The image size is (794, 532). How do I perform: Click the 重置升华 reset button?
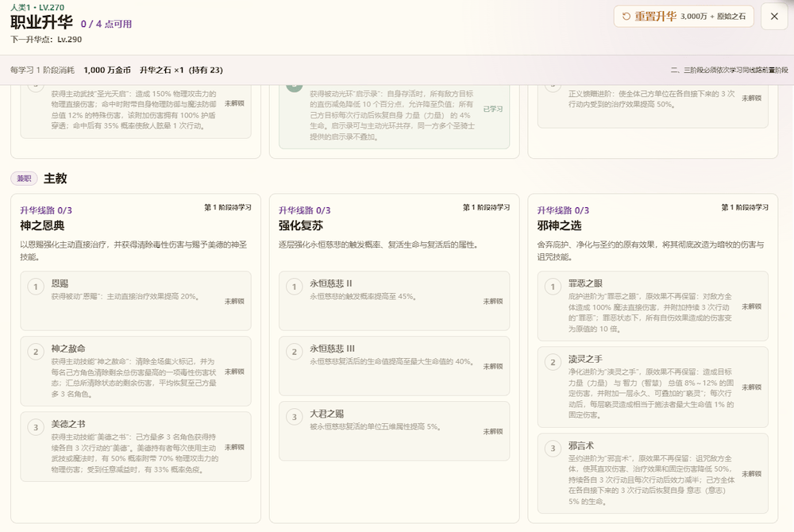[x=684, y=16]
